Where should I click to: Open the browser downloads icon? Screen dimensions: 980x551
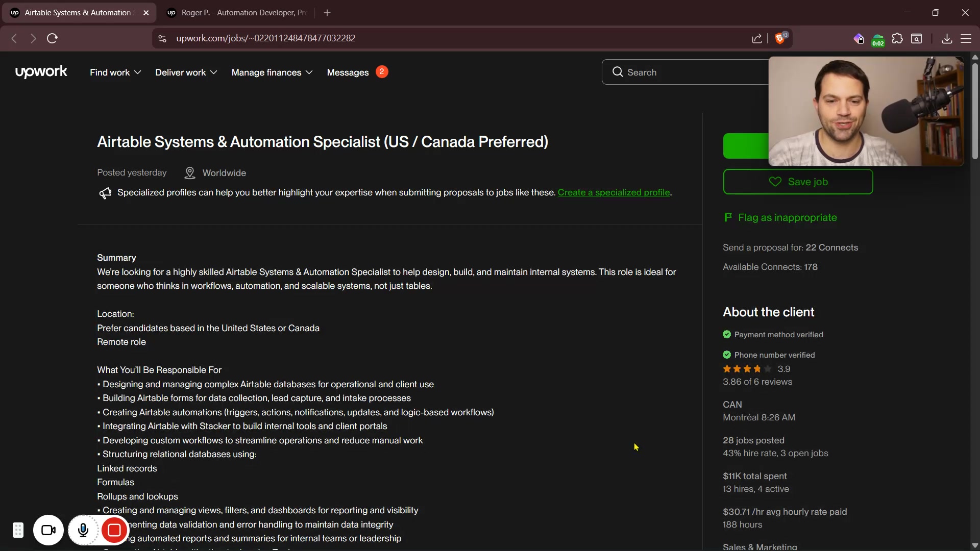point(947,39)
